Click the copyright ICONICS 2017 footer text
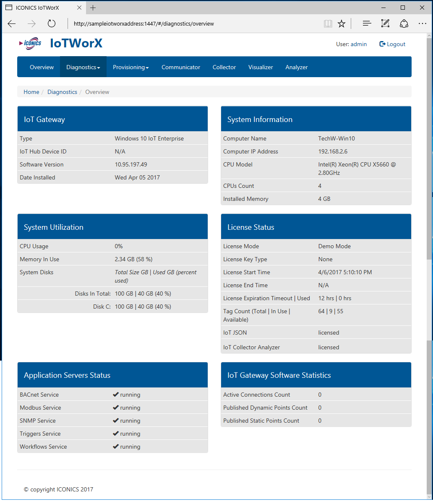The height and width of the screenshot is (504, 433). (58, 489)
